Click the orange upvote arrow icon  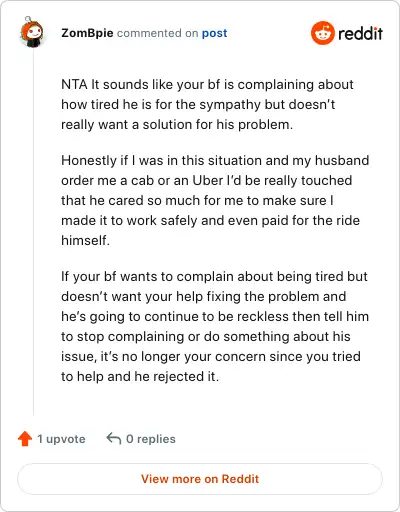[25, 439]
